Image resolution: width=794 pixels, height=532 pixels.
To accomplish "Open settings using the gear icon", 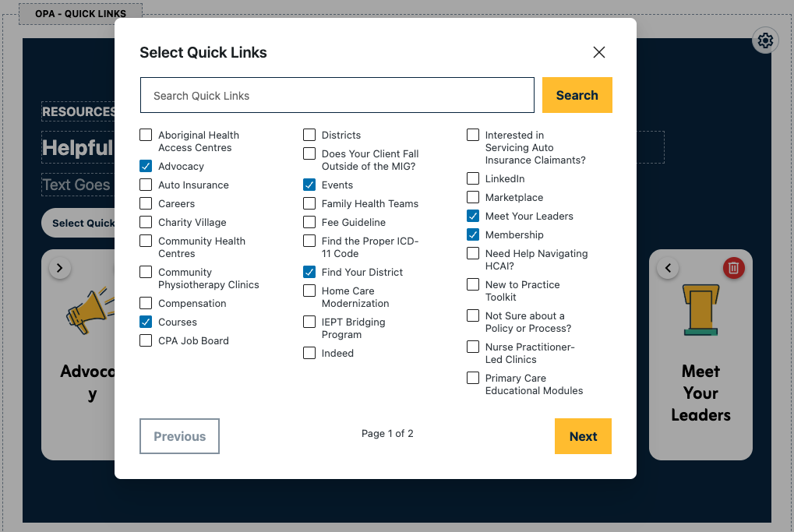I will 764,40.
